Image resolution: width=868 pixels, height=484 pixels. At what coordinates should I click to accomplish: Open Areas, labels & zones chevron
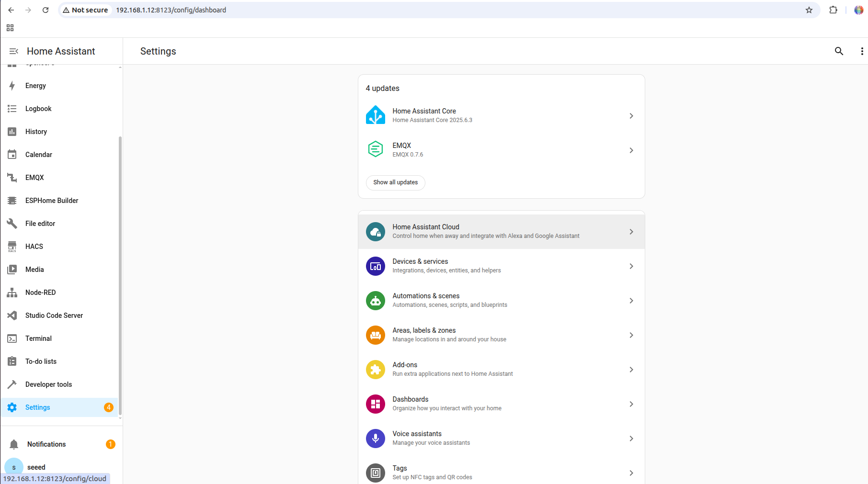click(x=631, y=335)
